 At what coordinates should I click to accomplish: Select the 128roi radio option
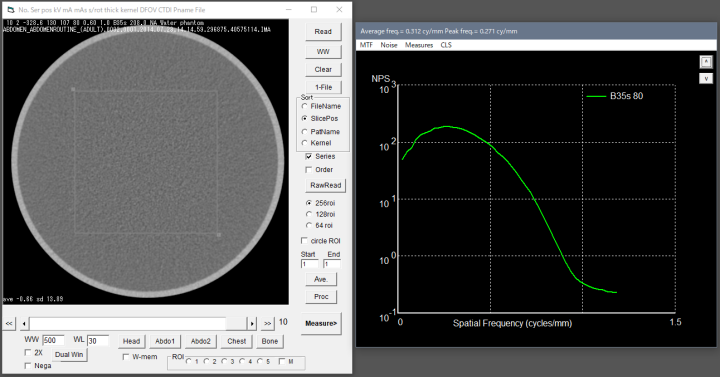click(x=321, y=214)
